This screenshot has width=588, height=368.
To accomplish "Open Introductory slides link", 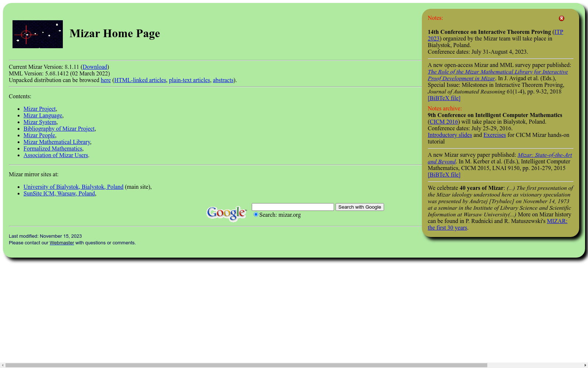I will click(x=450, y=135).
